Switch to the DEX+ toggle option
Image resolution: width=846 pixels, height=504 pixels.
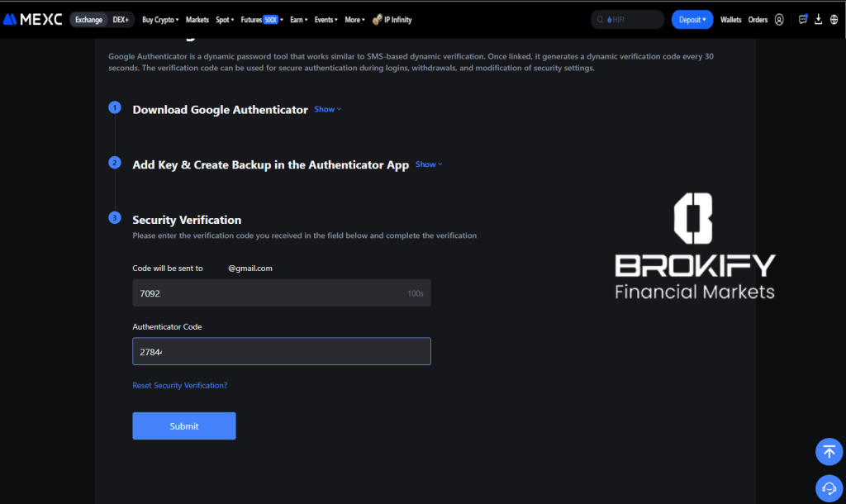point(122,19)
